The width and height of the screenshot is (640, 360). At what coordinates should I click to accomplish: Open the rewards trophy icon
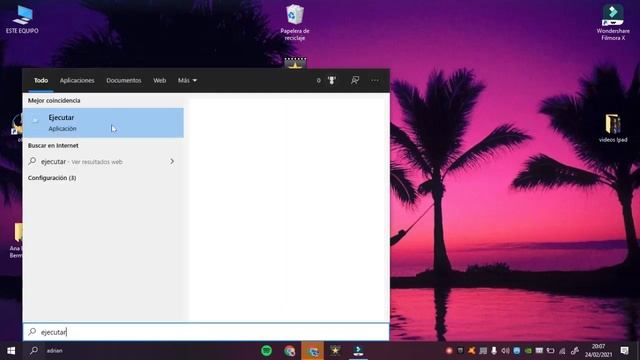pyautogui.click(x=332, y=80)
